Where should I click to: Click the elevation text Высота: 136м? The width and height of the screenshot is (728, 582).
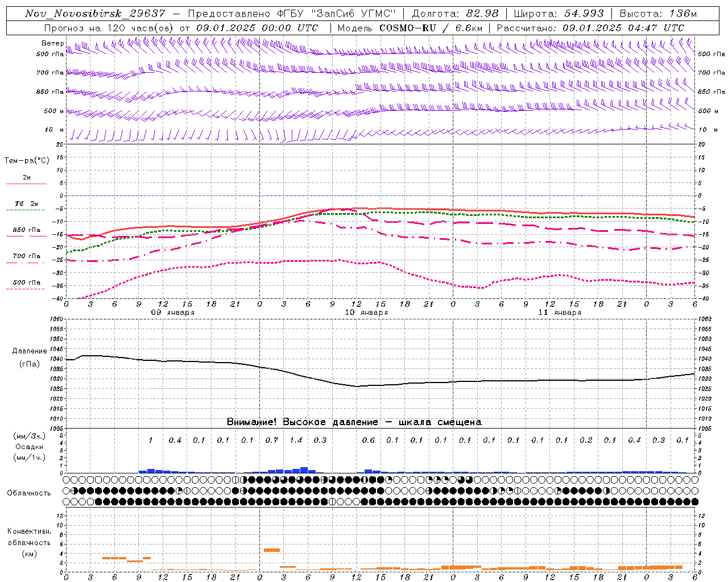point(658,14)
